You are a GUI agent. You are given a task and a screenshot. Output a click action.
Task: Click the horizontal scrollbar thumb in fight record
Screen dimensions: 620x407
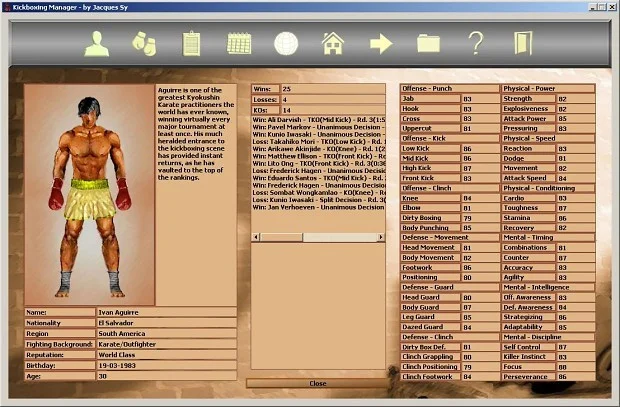point(282,237)
